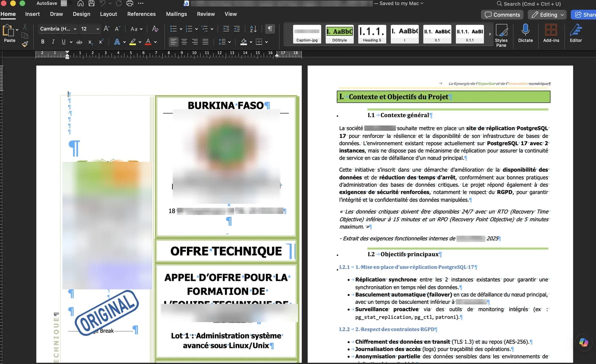Apply superscript formatting
Viewport: 596px width, 364px height.
tap(101, 42)
